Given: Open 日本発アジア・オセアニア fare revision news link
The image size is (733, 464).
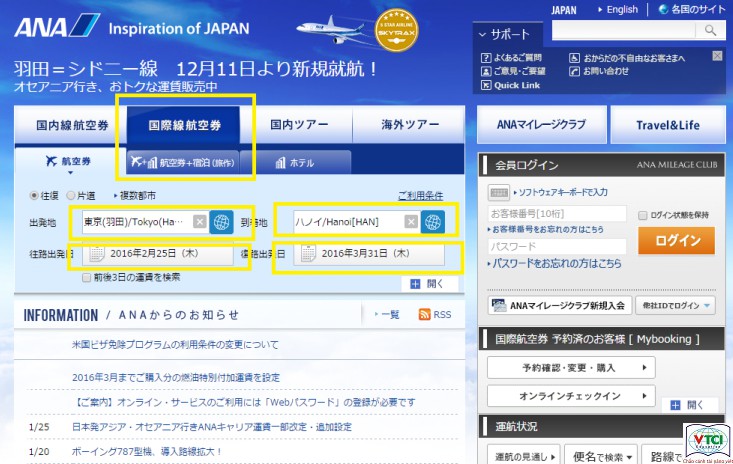Looking at the screenshot, I should [x=211, y=427].
